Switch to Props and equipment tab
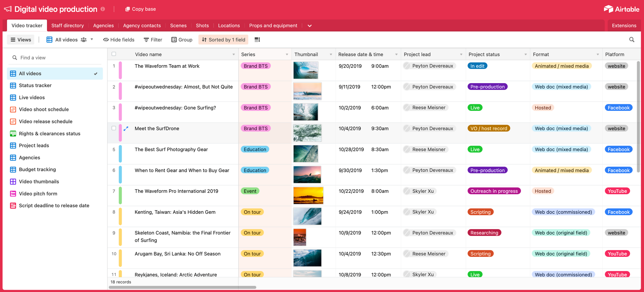 tap(273, 25)
